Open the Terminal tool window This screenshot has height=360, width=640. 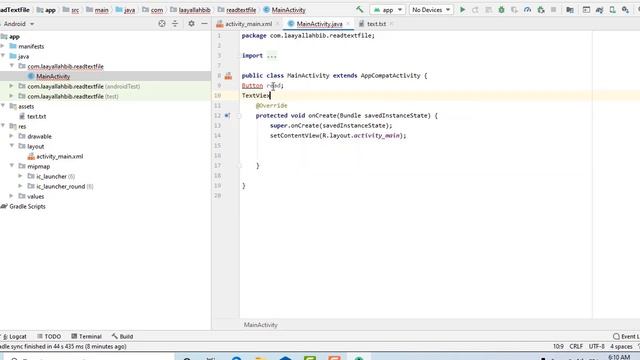87,336
